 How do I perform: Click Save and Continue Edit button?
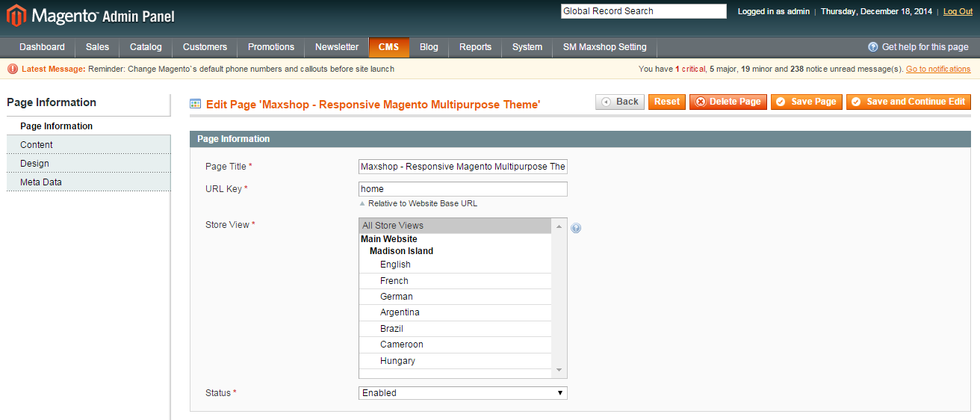point(908,102)
